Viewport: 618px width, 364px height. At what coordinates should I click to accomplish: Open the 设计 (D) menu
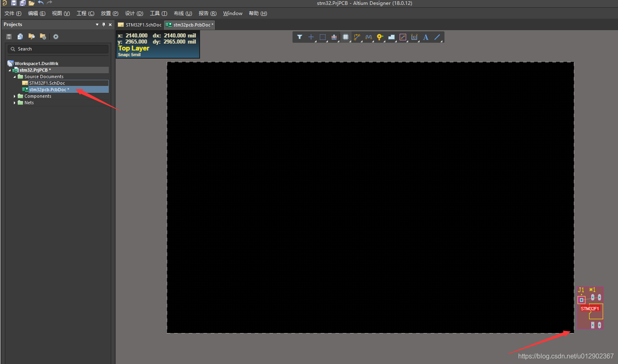134,13
